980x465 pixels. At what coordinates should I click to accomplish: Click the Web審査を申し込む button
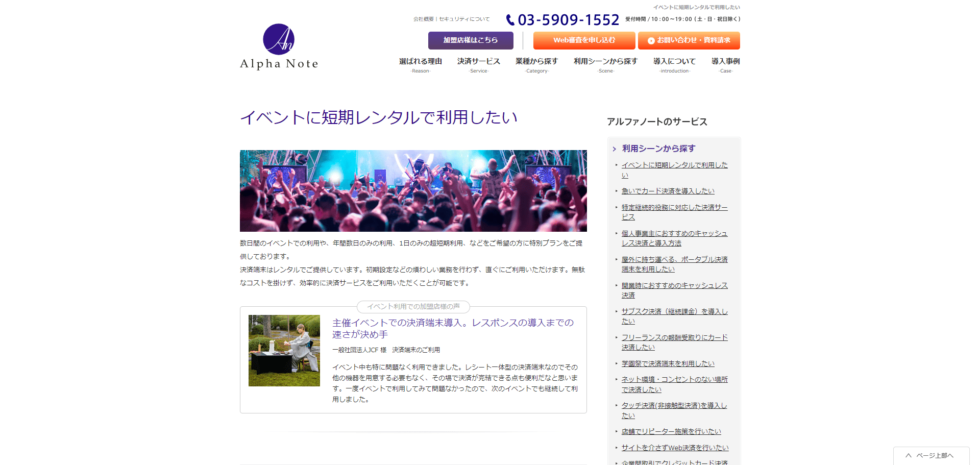tap(584, 40)
